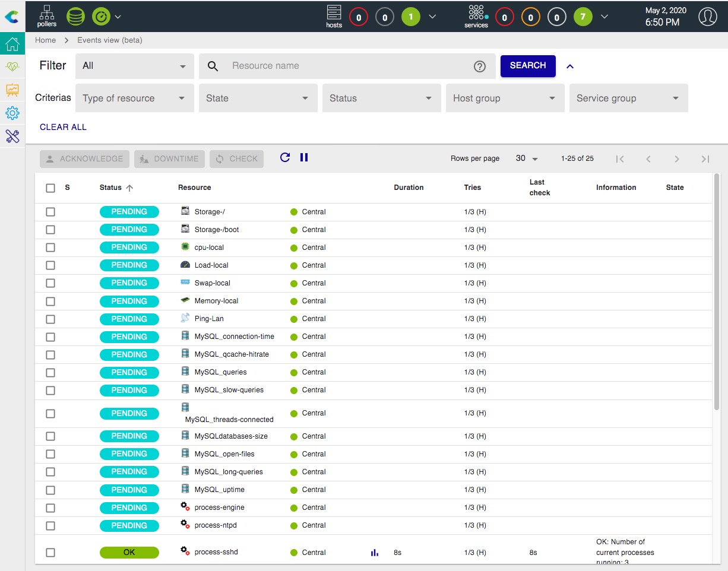Image resolution: width=728 pixels, height=571 pixels.
Task: Click the refresh icon above the table
Action: [285, 157]
